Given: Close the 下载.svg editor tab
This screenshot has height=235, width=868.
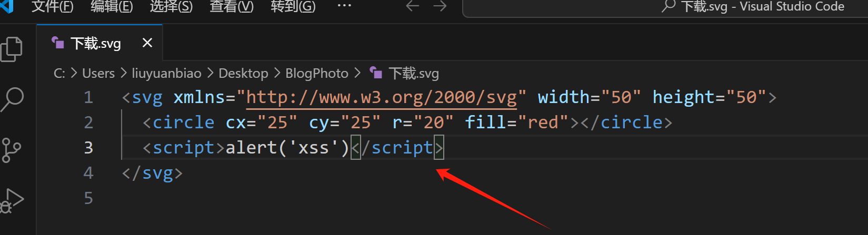Looking at the screenshot, I should pyautogui.click(x=147, y=43).
